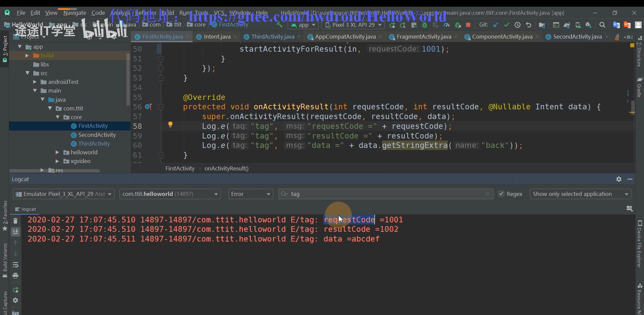Click the user avatar icon in toolbar
Image resolution: width=644 pixels, height=315 pixels.
click(x=638, y=25)
